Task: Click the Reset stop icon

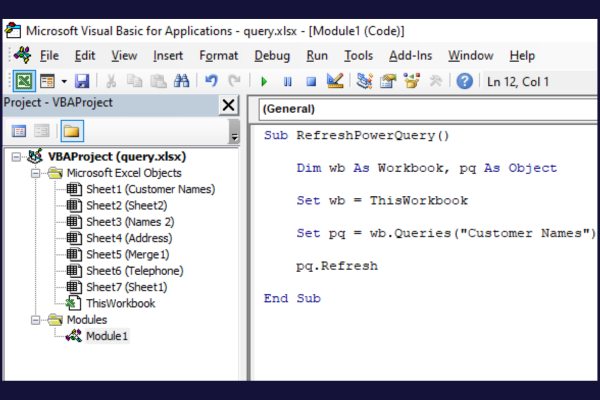Action: point(311,81)
